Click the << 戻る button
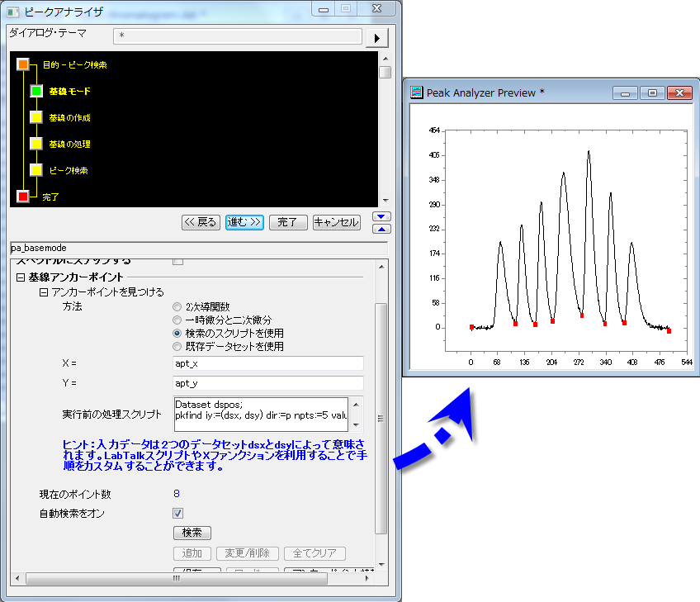 [x=201, y=222]
